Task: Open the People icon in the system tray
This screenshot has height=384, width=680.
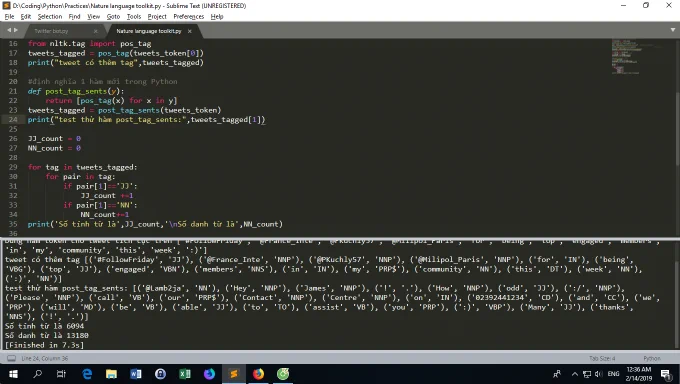Action: pyautogui.click(x=557, y=374)
